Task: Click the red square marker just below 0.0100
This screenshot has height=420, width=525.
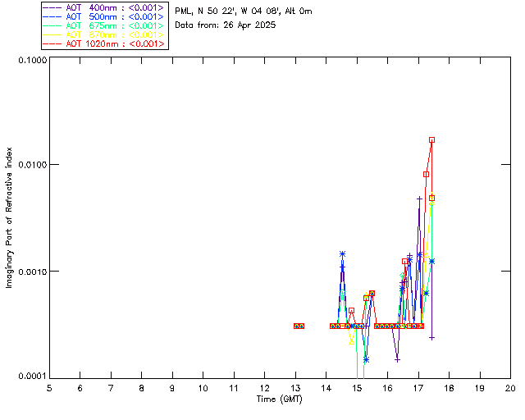Action: coord(426,175)
